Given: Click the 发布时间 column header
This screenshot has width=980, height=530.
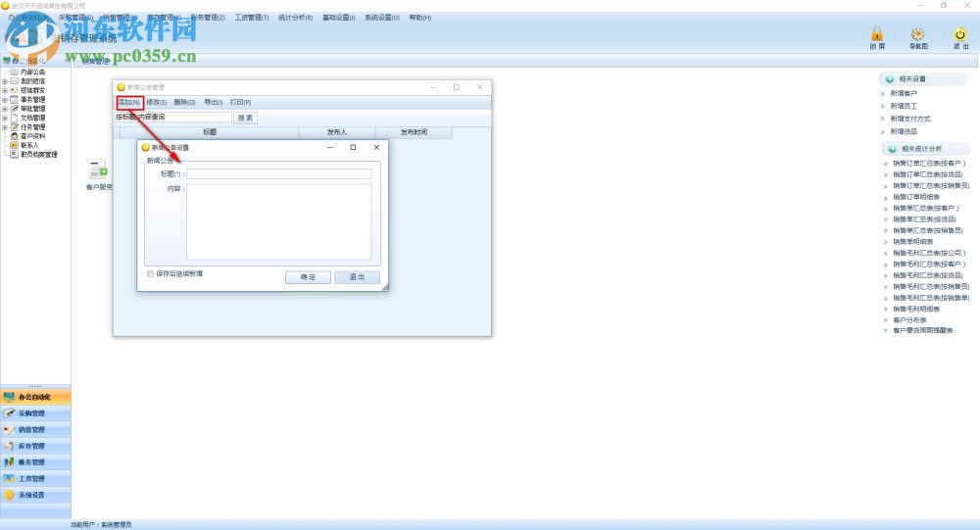Looking at the screenshot, I should pyautogui.click(x=414, y=132).
